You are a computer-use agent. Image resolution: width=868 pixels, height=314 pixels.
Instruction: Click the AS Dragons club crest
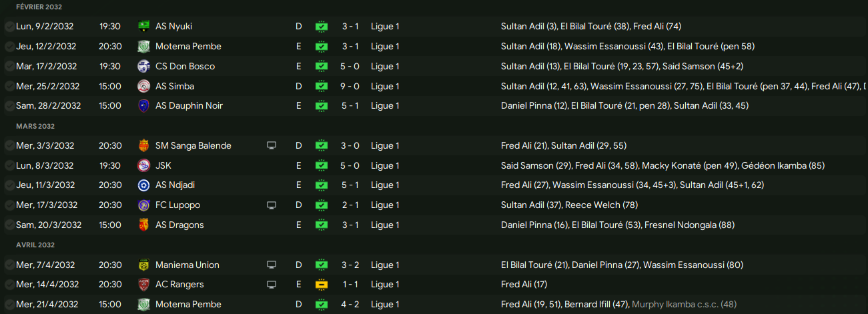[x=143, y=225]
